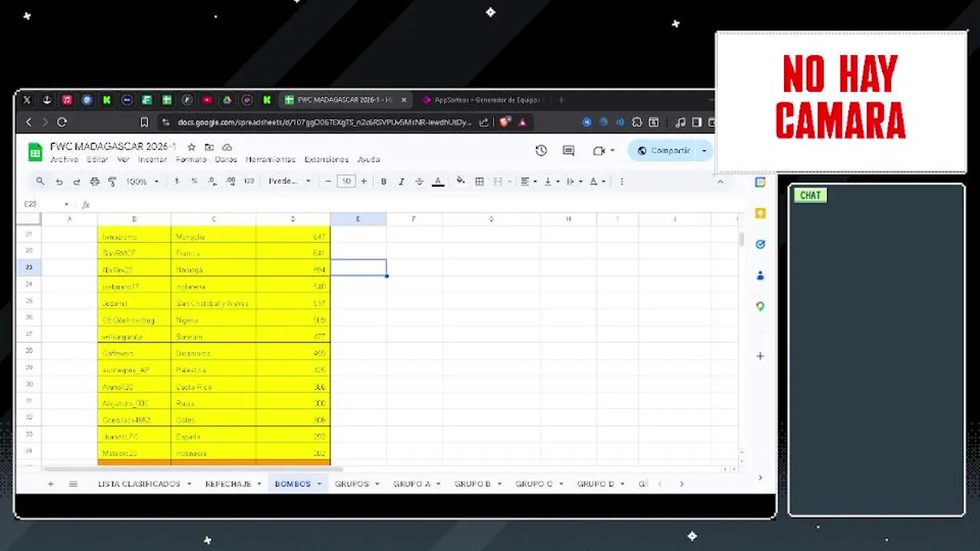Viewport: 980px width, 551px height.
Task: Open the cell borders tool
Action: tap(479, 181)
